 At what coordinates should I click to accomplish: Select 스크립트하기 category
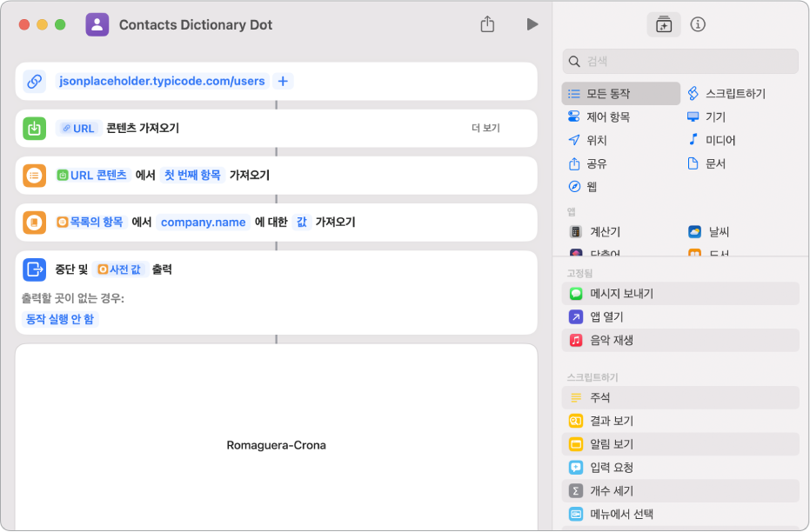[726, 93]
